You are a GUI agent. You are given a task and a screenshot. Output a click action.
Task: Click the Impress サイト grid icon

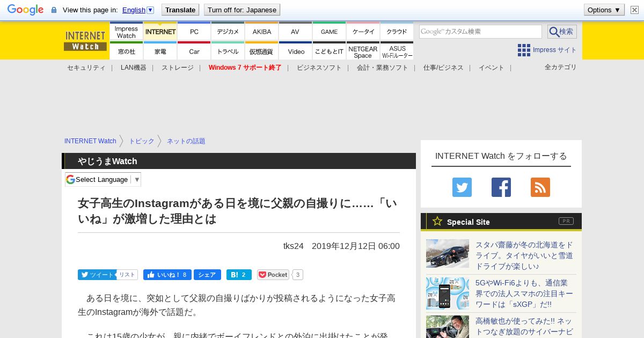point(524,50)
